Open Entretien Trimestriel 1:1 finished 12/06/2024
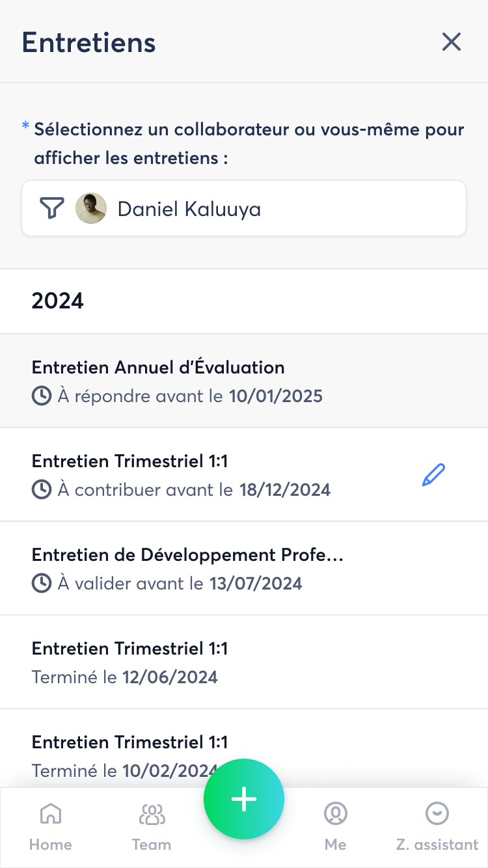The image size is (488, 868). point(195,662)
